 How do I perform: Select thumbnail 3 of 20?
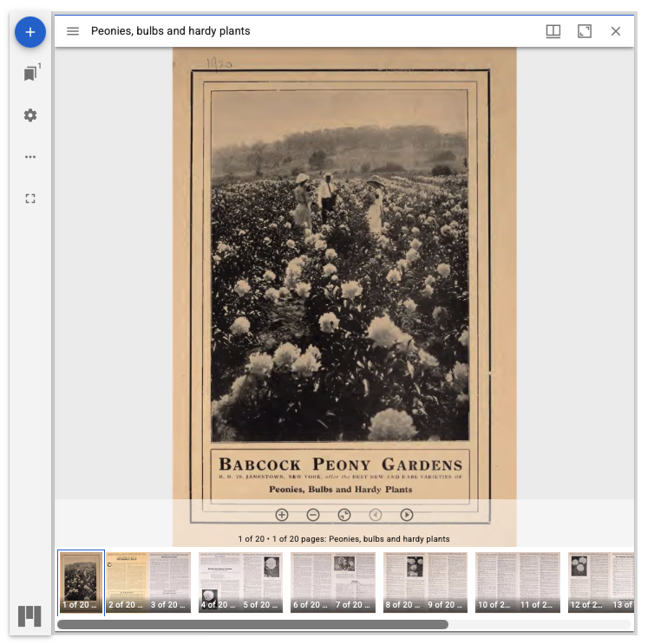tap(170, 582)
